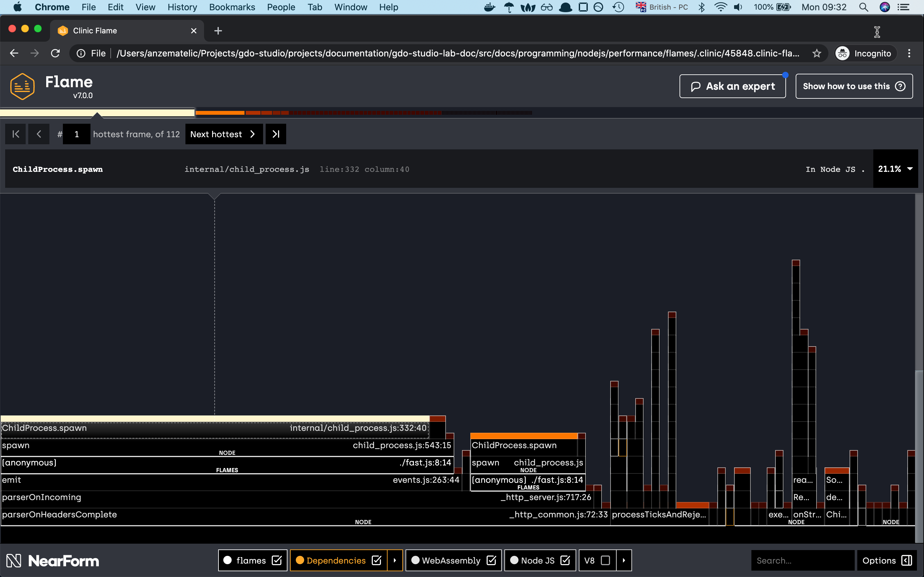
Task: Disable the flames checkbox
Action: (277, 560)
